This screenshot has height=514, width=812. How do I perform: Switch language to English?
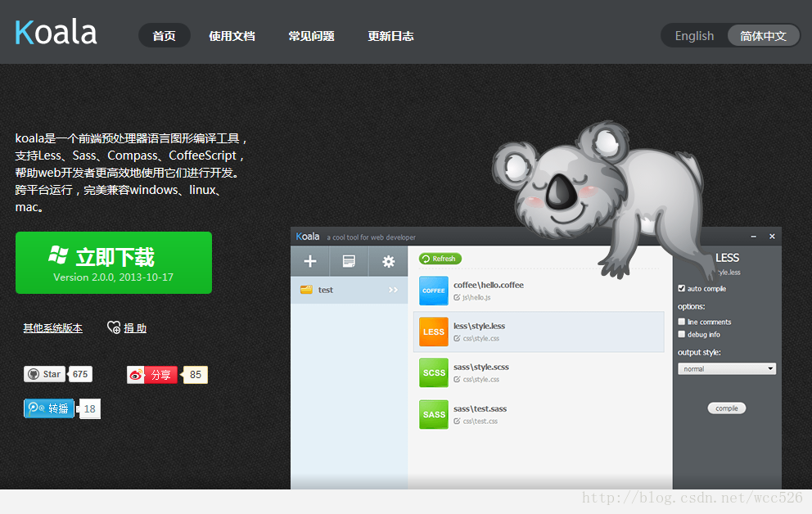pyautogui.click(x=694, y=36)
